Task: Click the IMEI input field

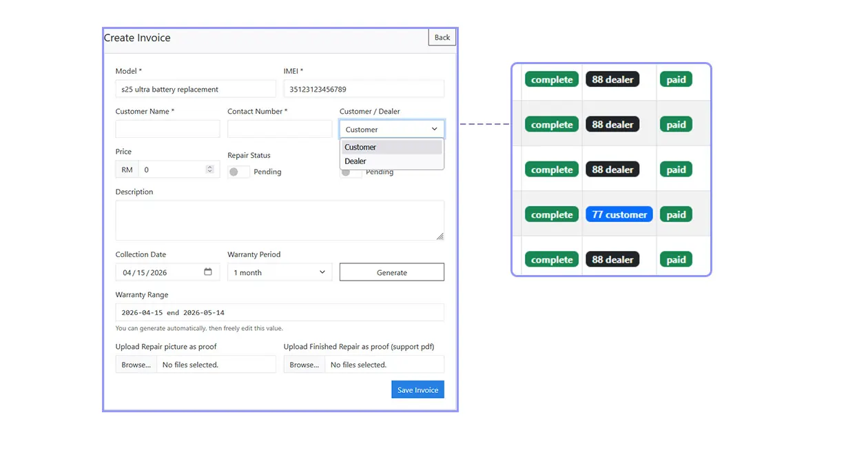Action: pyautogui.click(x=364, y=89)
